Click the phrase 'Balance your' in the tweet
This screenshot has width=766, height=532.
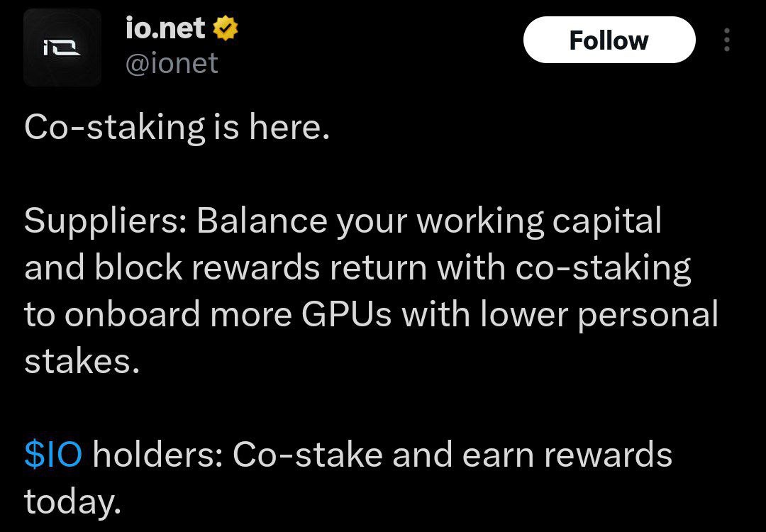tap(301, 222)
